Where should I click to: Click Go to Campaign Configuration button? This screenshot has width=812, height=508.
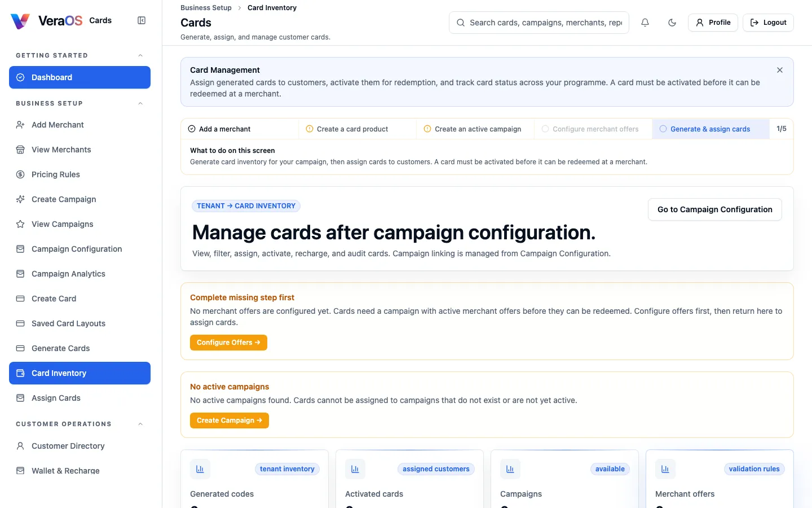click(x=715, y=209)
